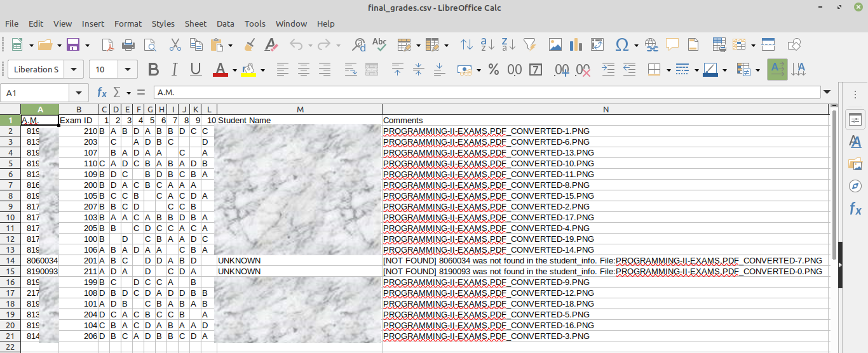Open the Format menu
Screen dimensions: 868x353
pyautogui.click(x=128, y=24)
